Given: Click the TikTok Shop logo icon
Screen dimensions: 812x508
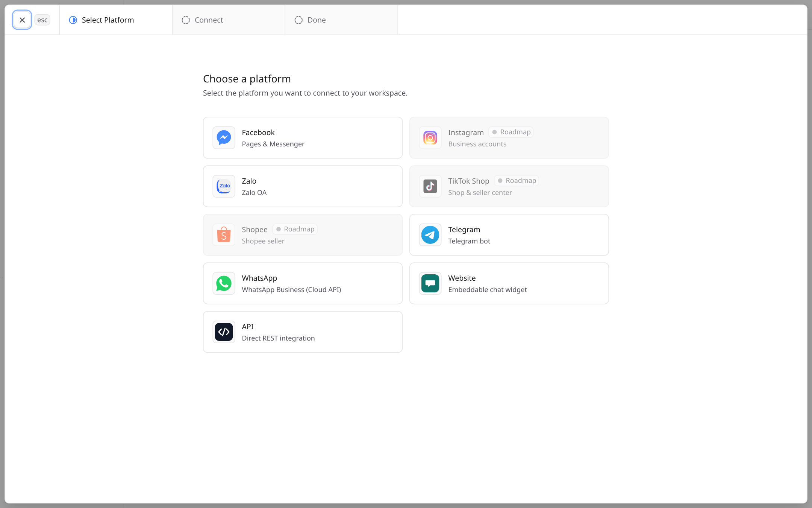Looking at the screenshot, I should tap(430, 186).
